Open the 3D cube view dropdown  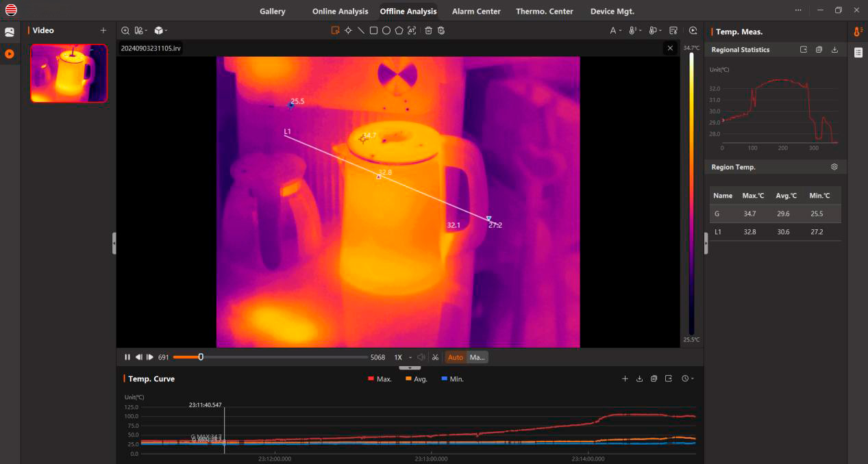(x=161, y=30)
